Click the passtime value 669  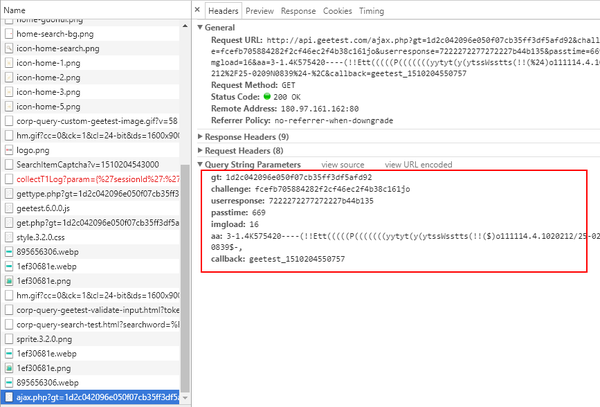(259, 213)
